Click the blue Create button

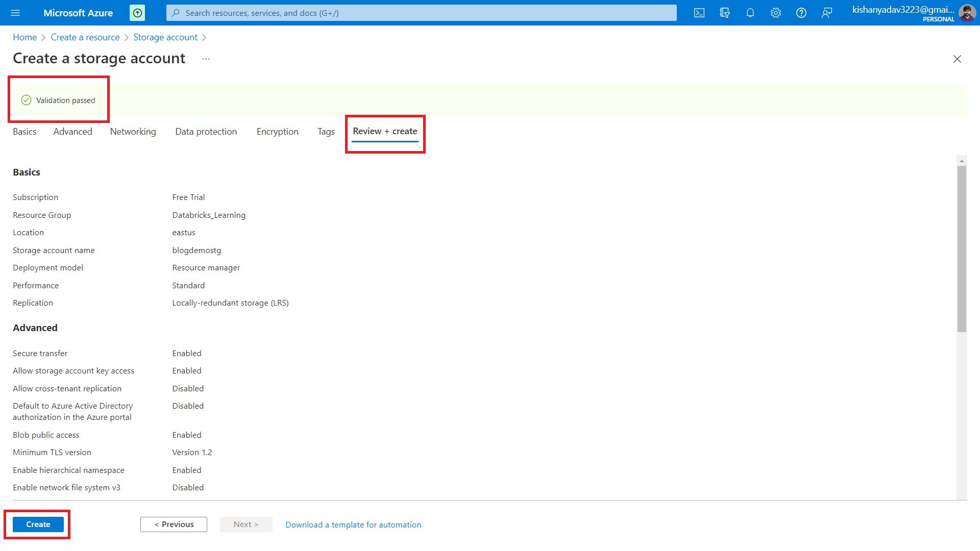(38, 524)
